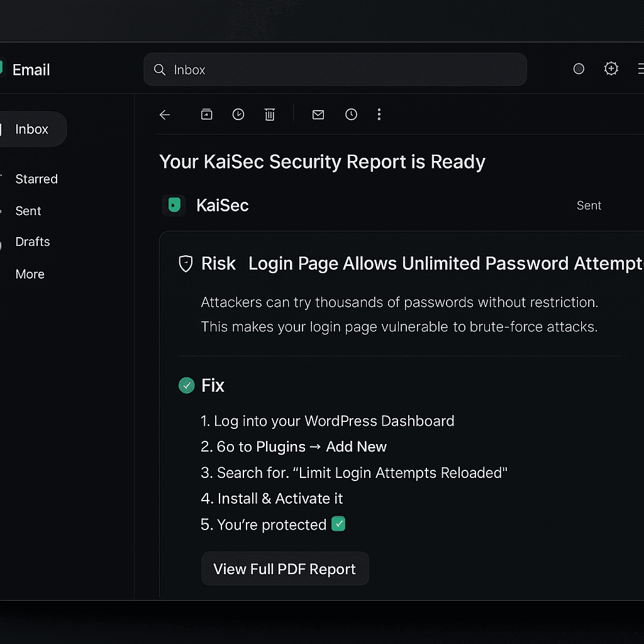This screenshot has height=644, width=644.
Task: Click the heading Login Page Allows Unlimited Password Attempts
Action: coord(446,264)
